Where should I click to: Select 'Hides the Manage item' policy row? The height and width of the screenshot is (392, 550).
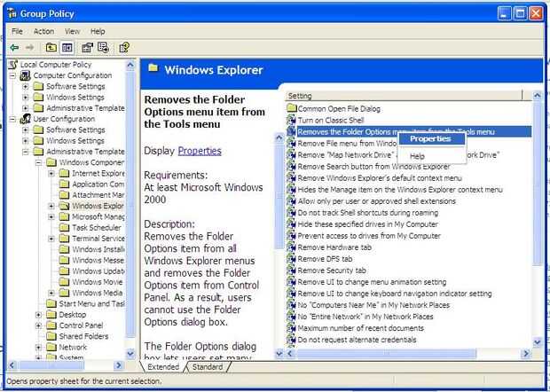pos(400,190)
